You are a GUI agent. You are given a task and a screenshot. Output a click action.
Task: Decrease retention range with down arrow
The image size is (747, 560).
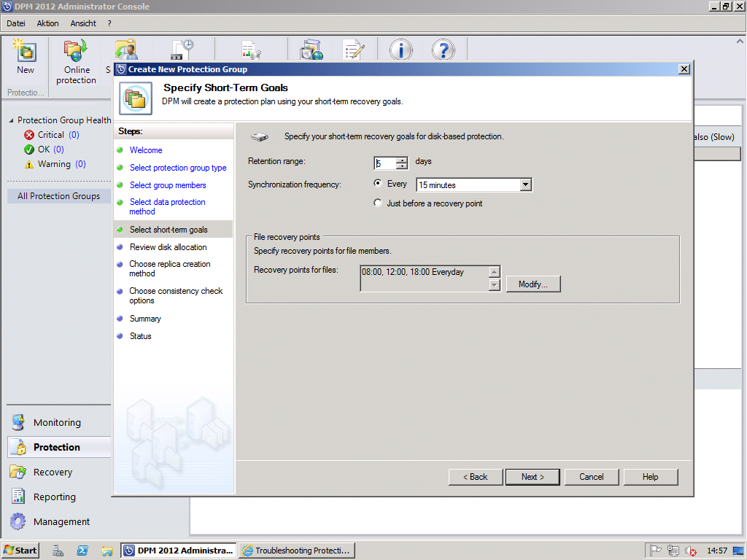click(402, 166)
